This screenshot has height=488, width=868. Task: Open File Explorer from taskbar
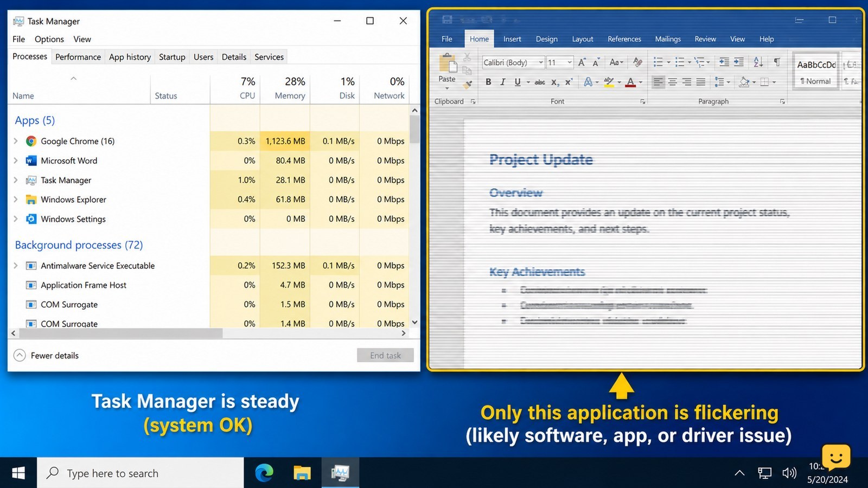click(x=302, y=473)
